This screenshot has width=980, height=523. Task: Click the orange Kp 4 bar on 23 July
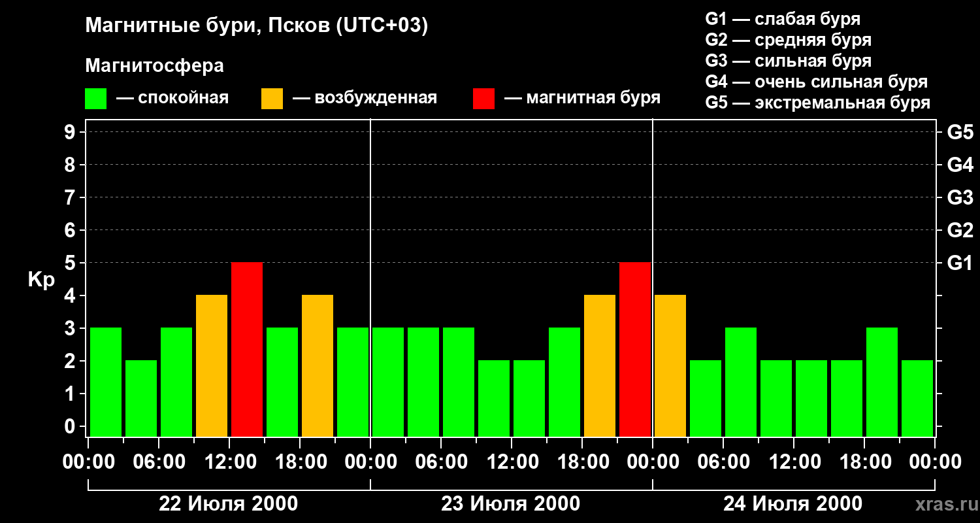point(600,365)
